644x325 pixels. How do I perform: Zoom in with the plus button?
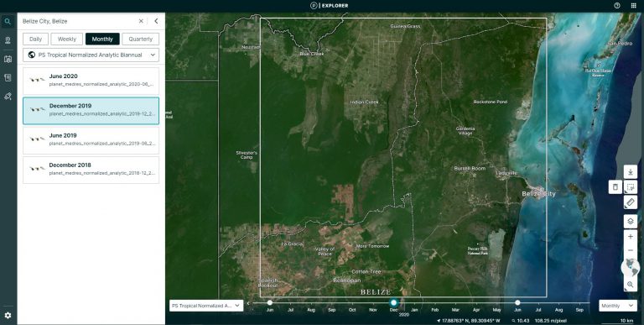click(631, 237)
